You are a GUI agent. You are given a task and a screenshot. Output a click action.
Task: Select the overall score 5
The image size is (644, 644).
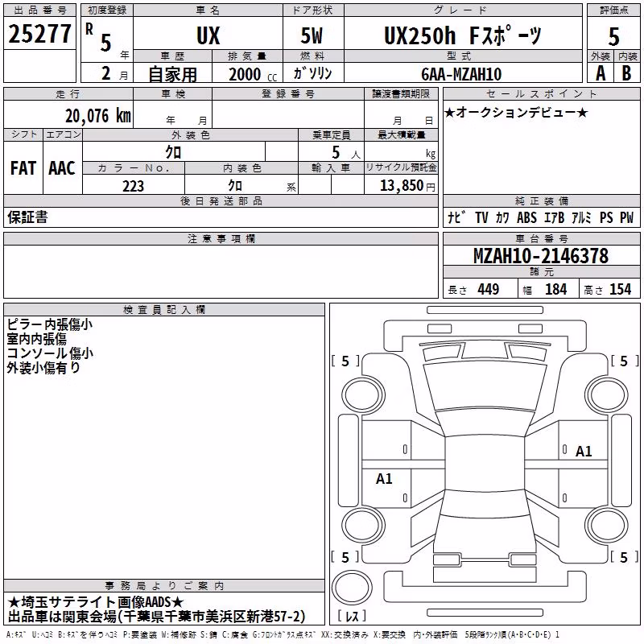click(613, 36)
